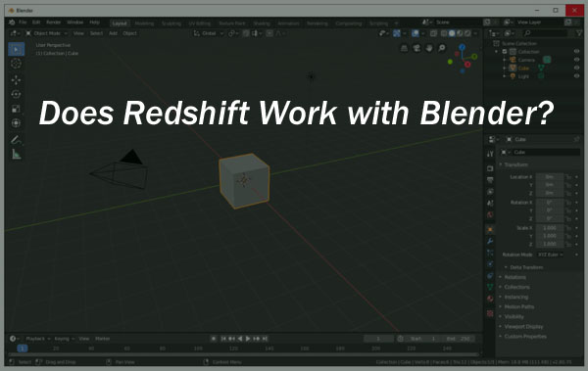The image size is (588, 371).
Task: Open Physics properties tab
Action: point(490,264)
